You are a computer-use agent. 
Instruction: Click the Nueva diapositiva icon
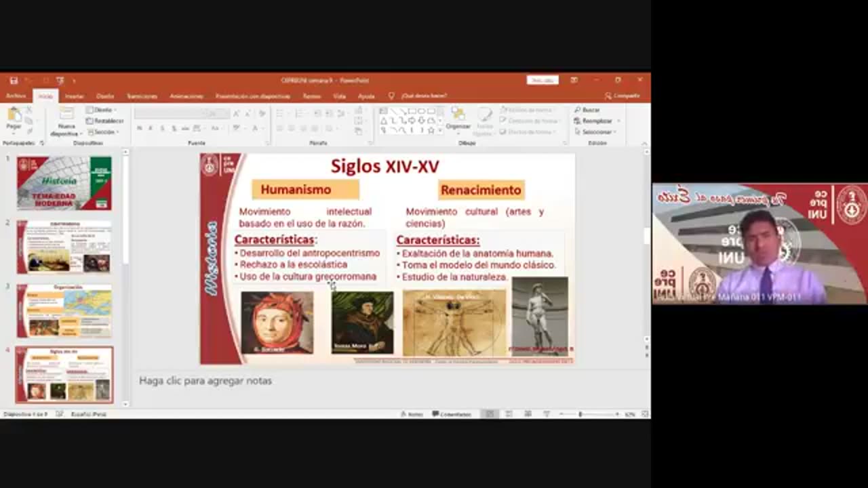pyautogui.click(x=66, y=114)
